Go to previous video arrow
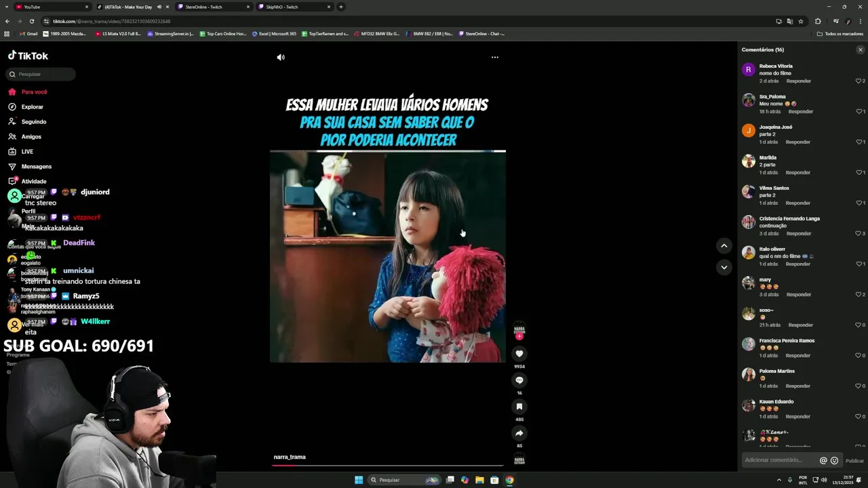 (724, 246)
